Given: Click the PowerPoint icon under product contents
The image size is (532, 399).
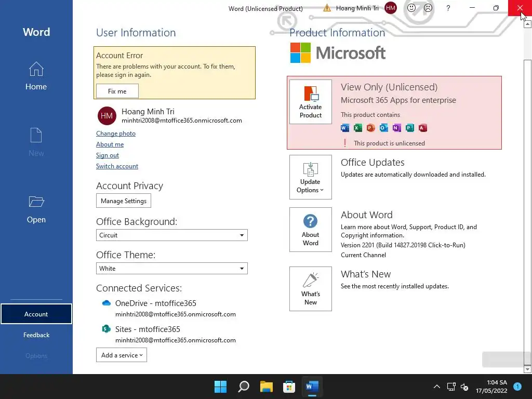Looking at the screenshot, I should [x=370, y=128].
